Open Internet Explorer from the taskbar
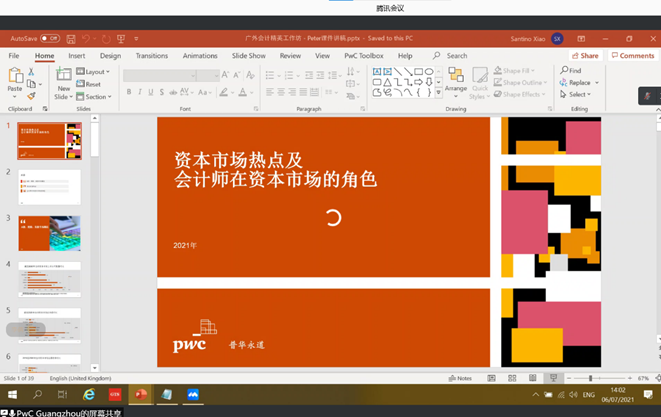661x417 pixels. point(89,394)
